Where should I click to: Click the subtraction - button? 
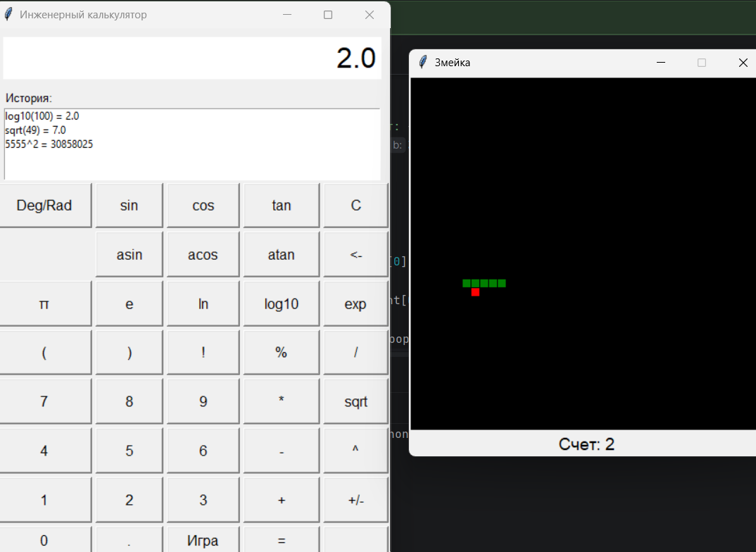tap(282, 451)
